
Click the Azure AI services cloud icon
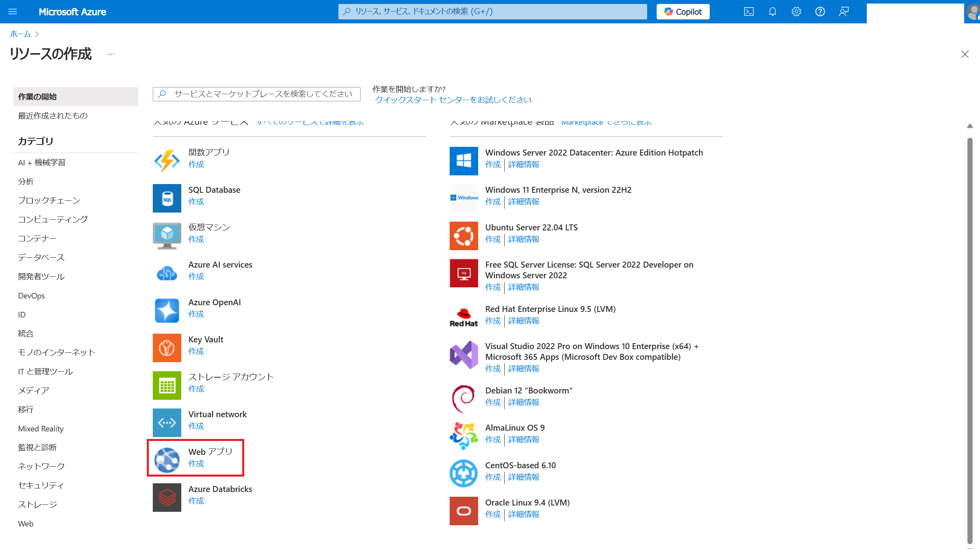(167, 273)
